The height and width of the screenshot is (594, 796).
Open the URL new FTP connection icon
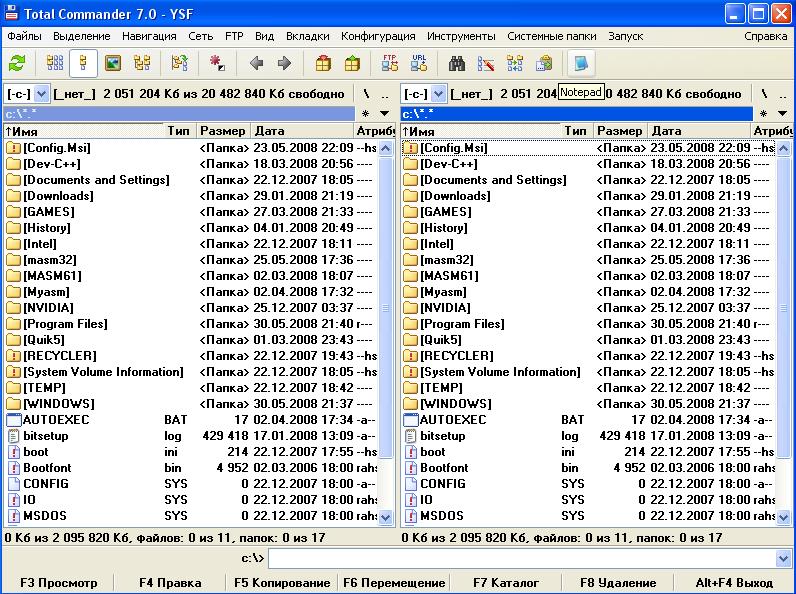pyautogui.click(x=419, y=63)
